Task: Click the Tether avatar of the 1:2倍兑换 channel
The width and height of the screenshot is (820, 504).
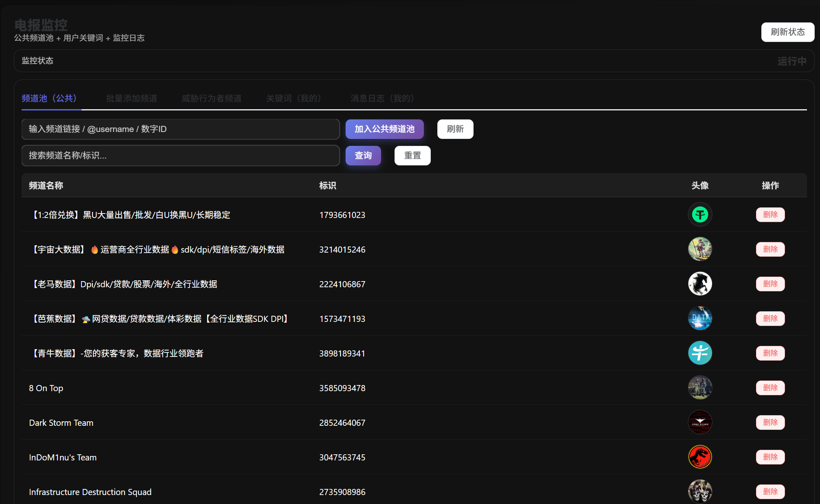Action: click(700, 214)
